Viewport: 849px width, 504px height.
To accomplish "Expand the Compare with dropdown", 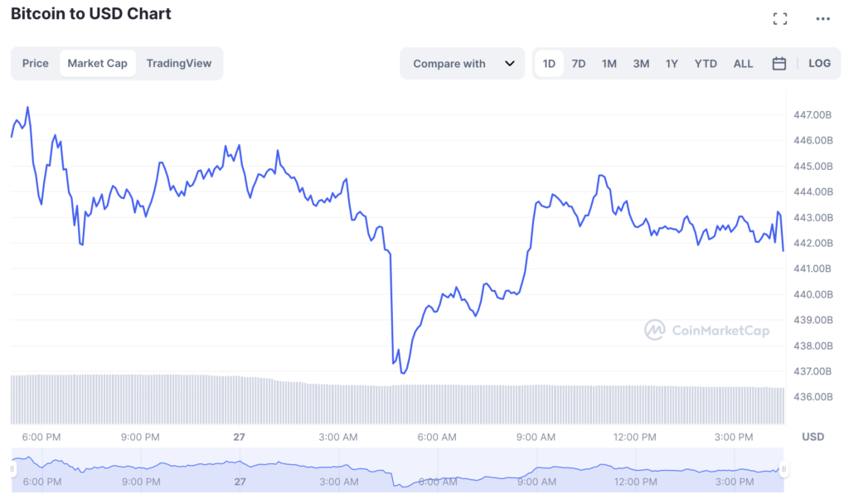I will click(x=463, y=64).
